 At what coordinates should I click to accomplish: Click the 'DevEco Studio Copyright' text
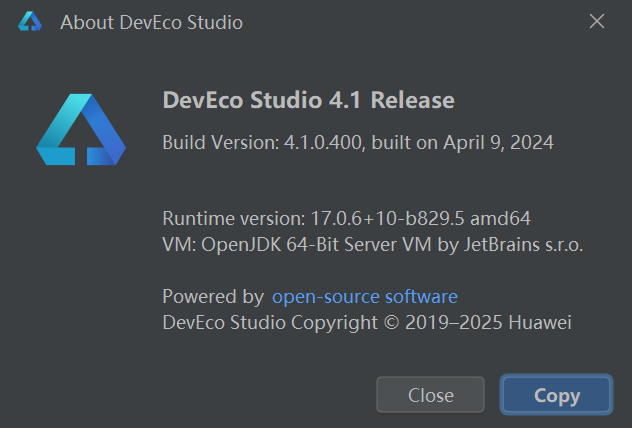(x=270, y=322)
